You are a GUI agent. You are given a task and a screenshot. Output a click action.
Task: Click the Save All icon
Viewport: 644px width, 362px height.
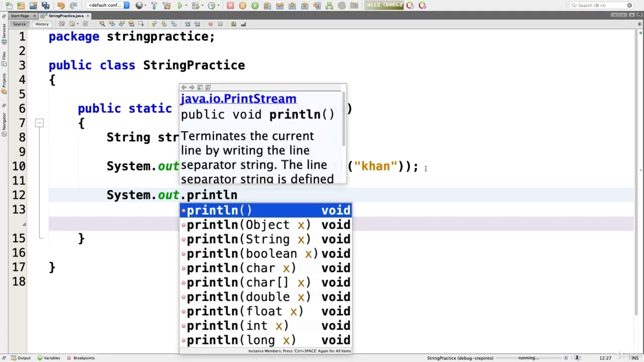click(x=45, y=6)
